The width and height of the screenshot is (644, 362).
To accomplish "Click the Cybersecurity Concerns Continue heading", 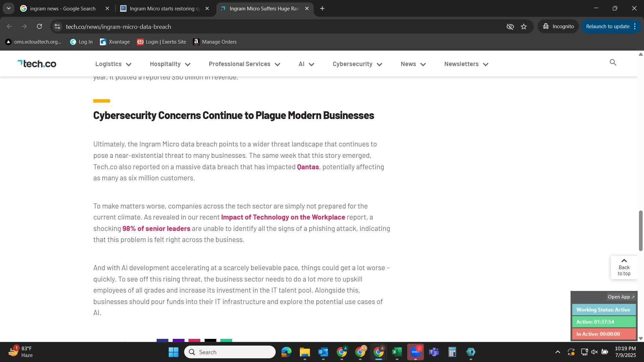I will [x=233, y=116].
